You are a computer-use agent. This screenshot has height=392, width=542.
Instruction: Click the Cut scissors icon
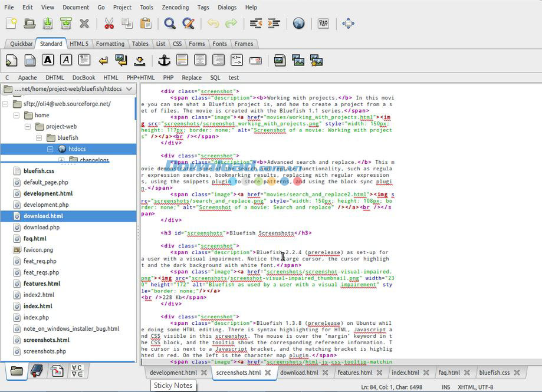[x=109, y=24]
